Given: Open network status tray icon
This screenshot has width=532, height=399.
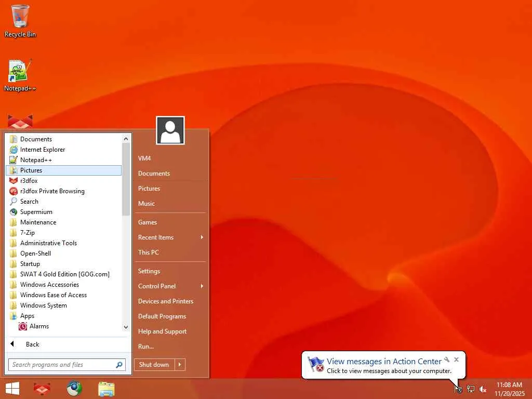Looking at the screenshot, I should (471, 389).
